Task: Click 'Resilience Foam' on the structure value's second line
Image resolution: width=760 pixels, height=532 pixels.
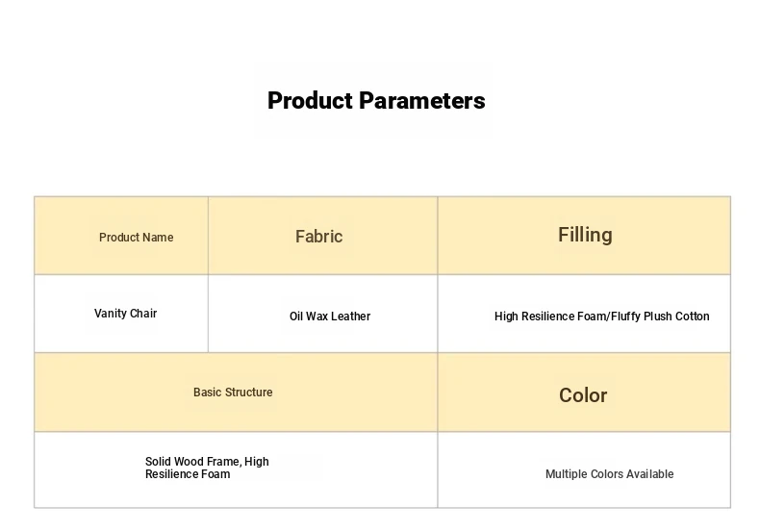Action: tap(188, 474)
